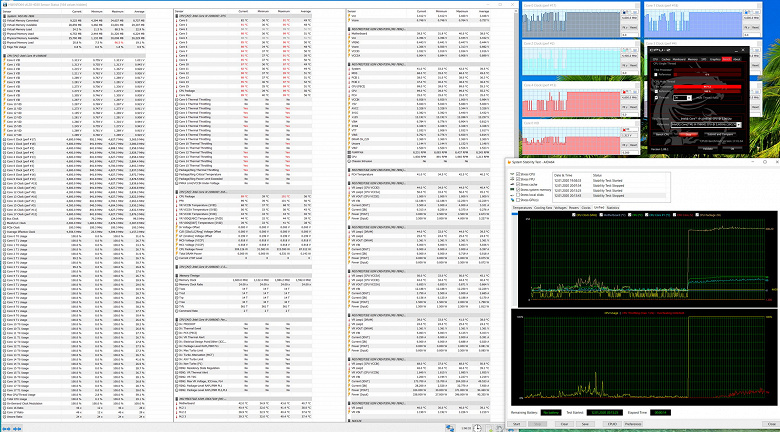Image resolution: width=780 pixels, height=432 pixels.
Task: Switch to the Temperatures tab in AIDA64
Action: 521,207
